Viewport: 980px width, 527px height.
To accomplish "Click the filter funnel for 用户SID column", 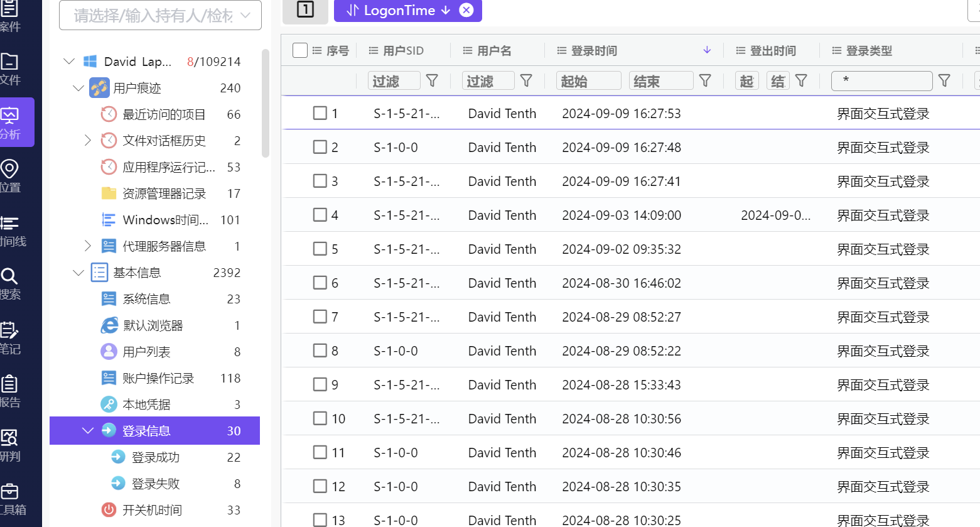I will coord(432,80).
